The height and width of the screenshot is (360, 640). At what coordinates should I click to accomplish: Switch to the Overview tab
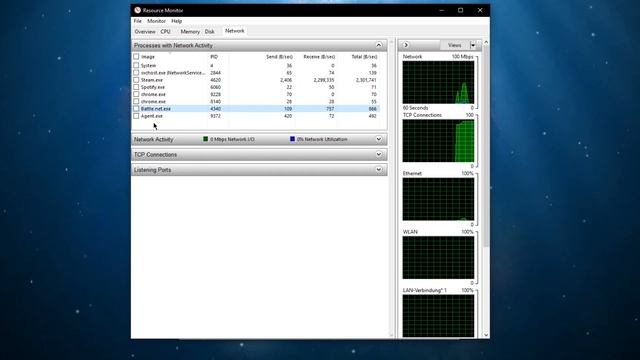(x=145, y=31)
